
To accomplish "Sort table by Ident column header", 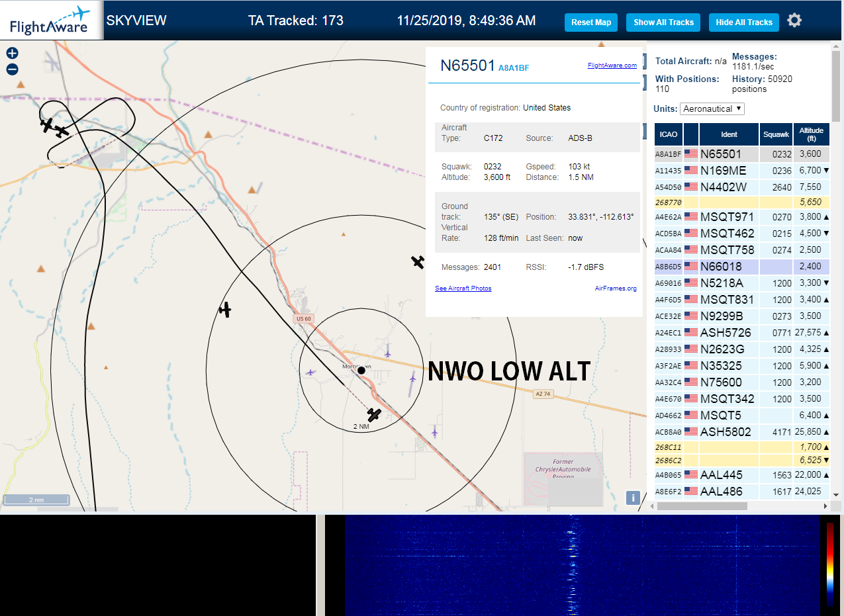I will 729,134.
